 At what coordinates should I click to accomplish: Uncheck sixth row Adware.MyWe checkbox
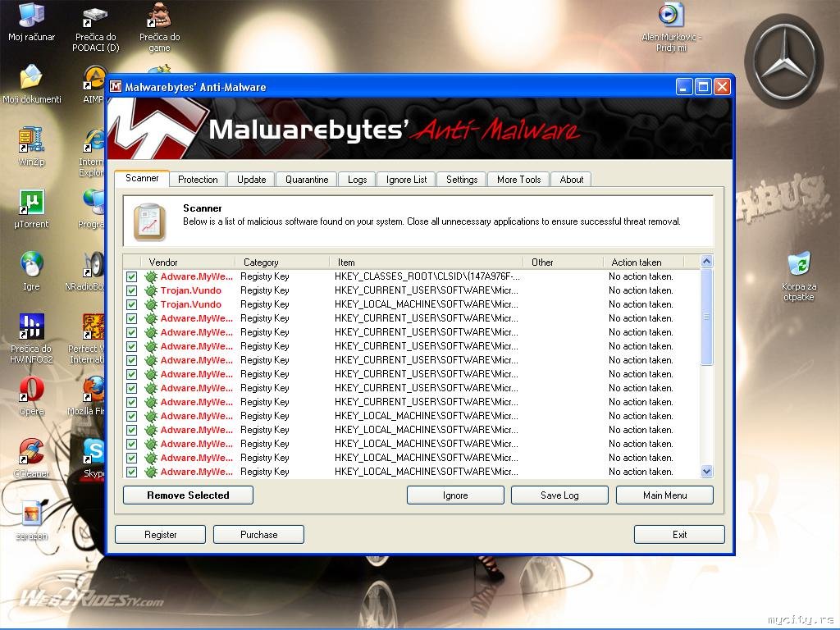tap(131, 346)
